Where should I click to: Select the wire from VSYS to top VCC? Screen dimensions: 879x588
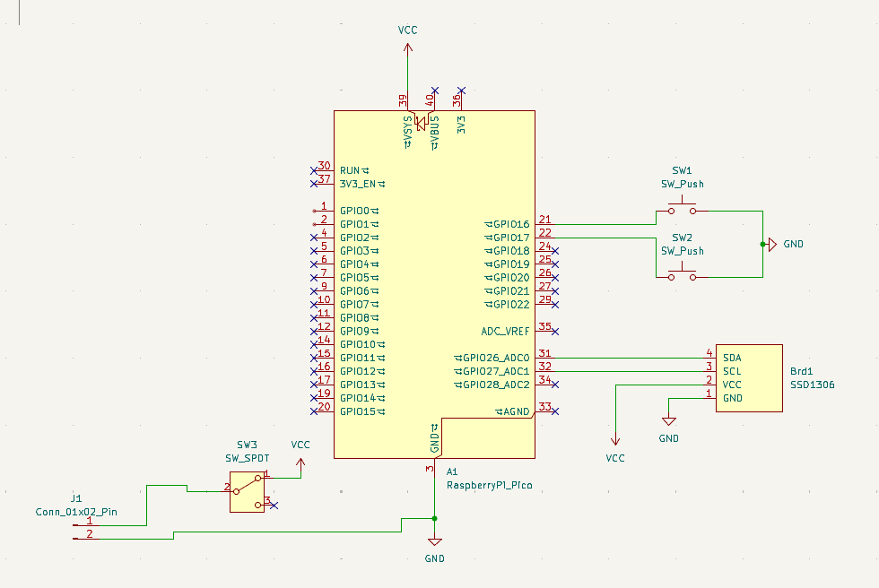click(x=407, y=75)
